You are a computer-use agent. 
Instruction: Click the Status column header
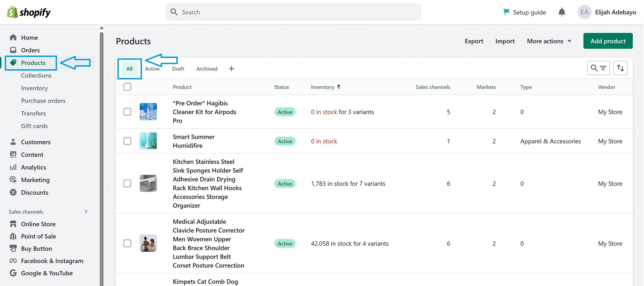(282, 87)
